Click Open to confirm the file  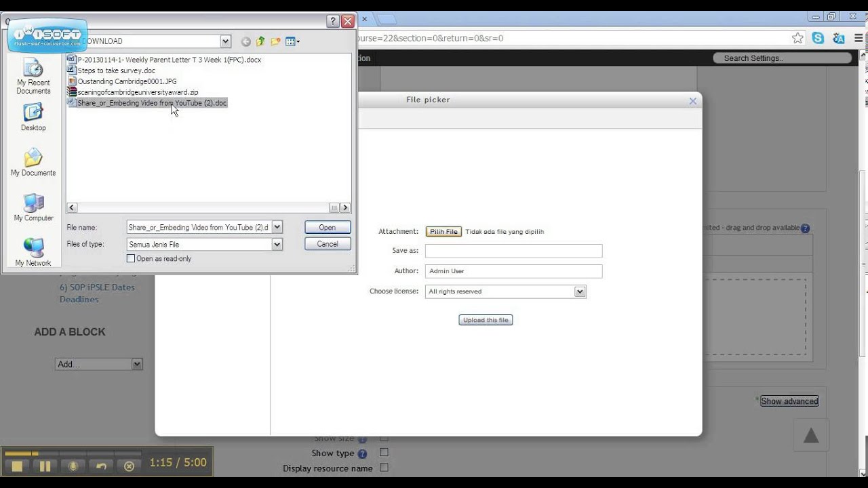pos(328,227)
